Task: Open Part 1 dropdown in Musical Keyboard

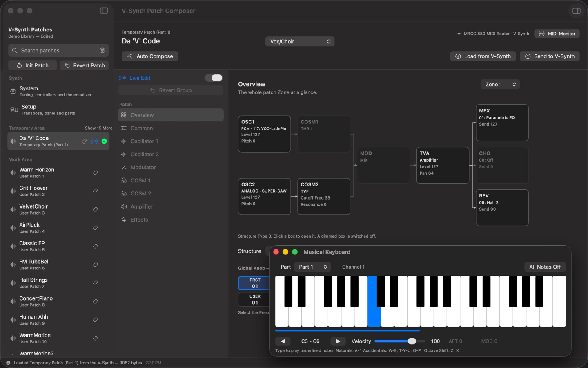Action: (x=312, y=267)
